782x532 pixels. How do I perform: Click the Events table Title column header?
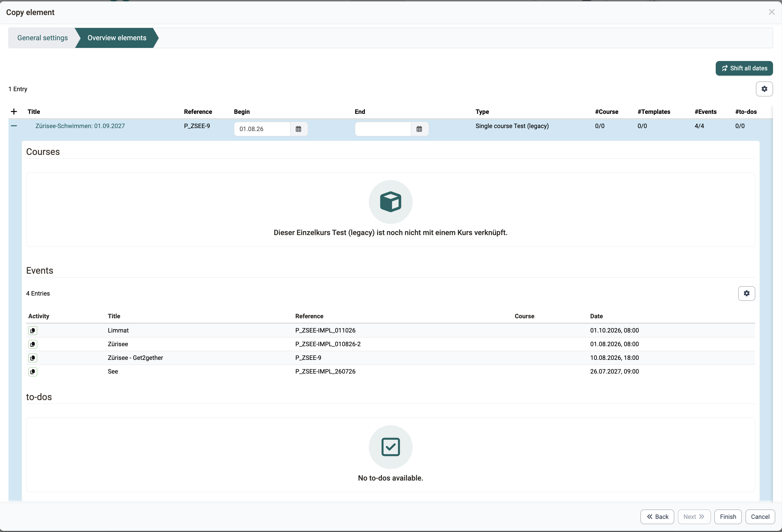(114, 316)
